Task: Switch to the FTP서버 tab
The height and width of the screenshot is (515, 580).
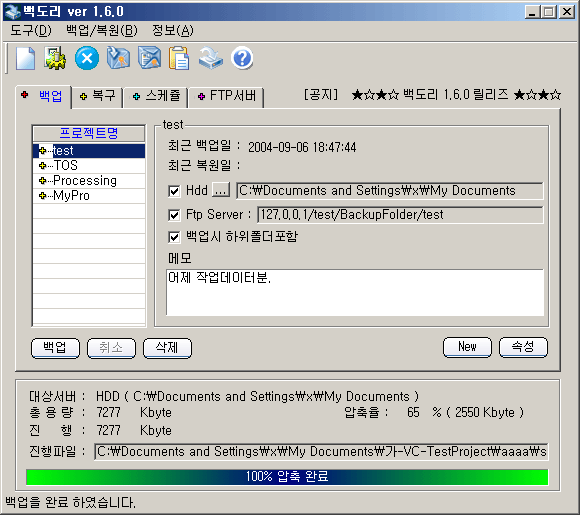Action: click(x=227, y=96)
